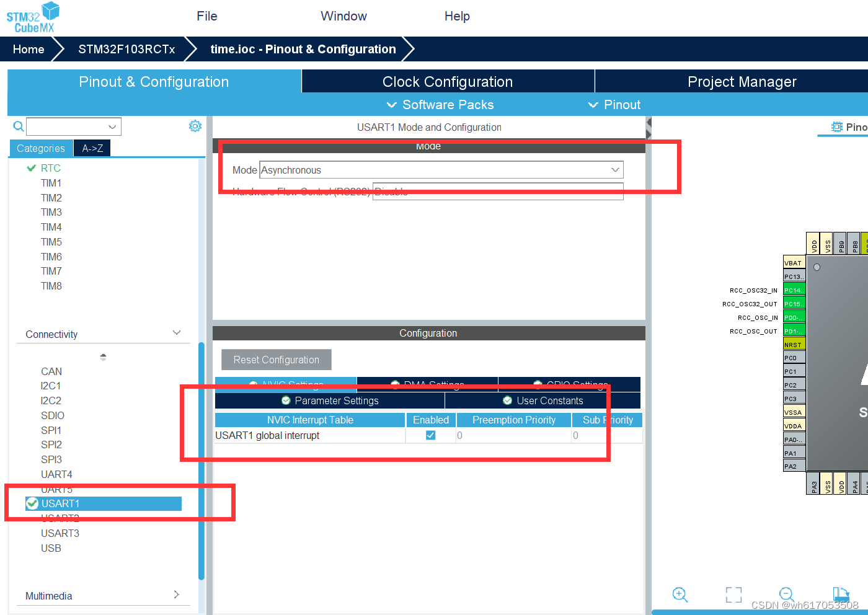Select USB under Connectivity
868x615 pixels.
coord(51,548)
